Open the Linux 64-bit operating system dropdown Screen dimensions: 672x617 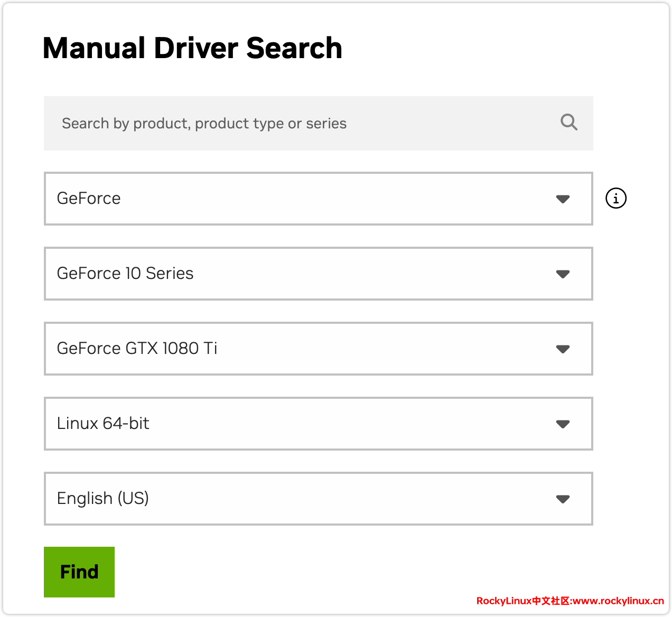pos(317,424)
